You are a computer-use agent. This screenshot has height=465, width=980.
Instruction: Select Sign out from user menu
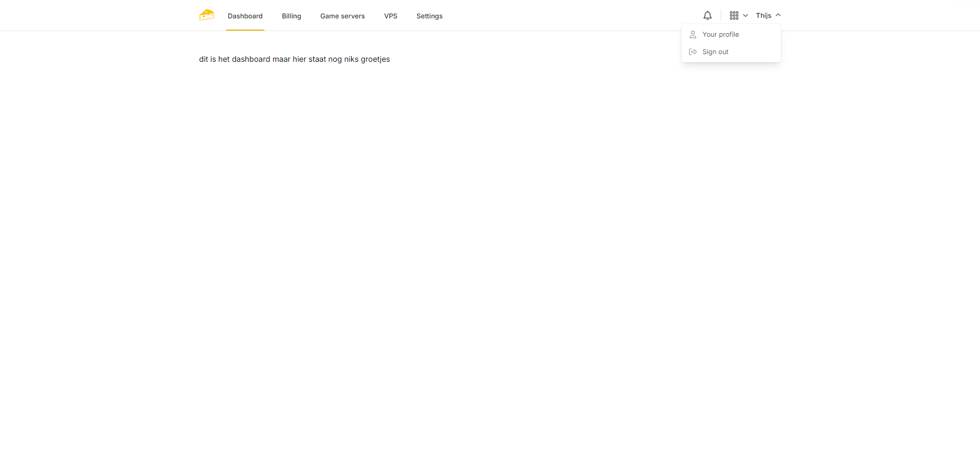point(715,52)
